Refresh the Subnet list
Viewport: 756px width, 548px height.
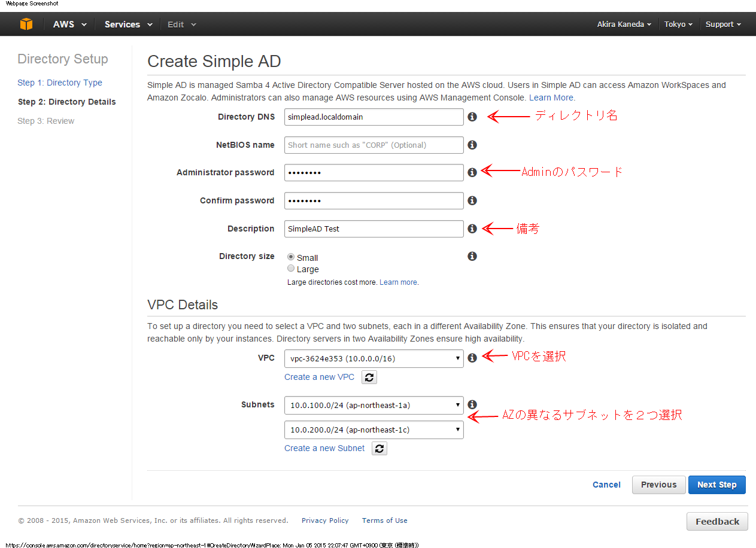pos(379,448)
